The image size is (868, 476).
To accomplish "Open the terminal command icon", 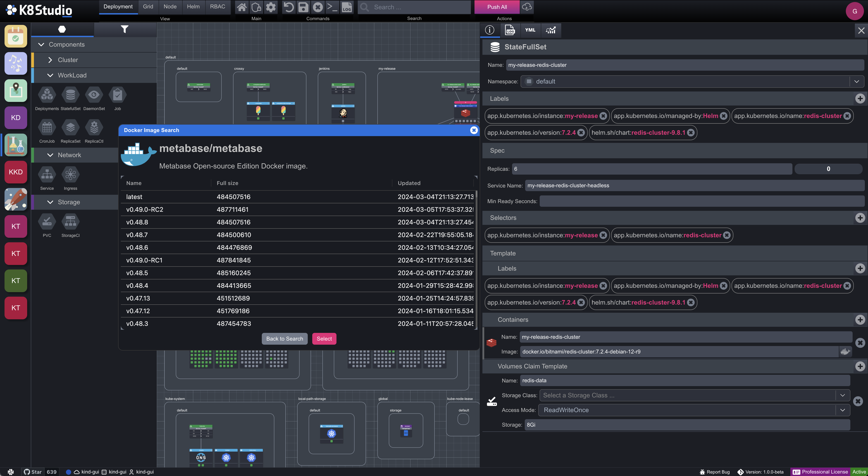I will (x=332, y=7).
